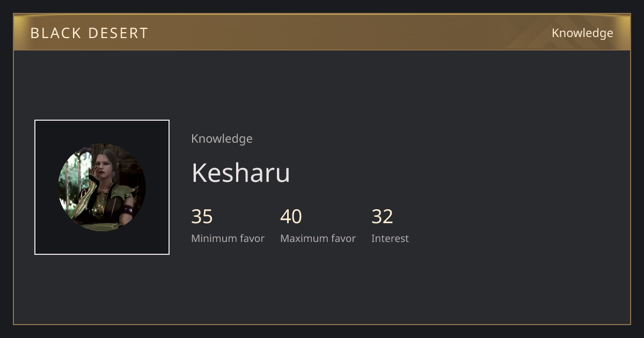
Task: Click the Minimum favor label
Action: pos(228,238)
